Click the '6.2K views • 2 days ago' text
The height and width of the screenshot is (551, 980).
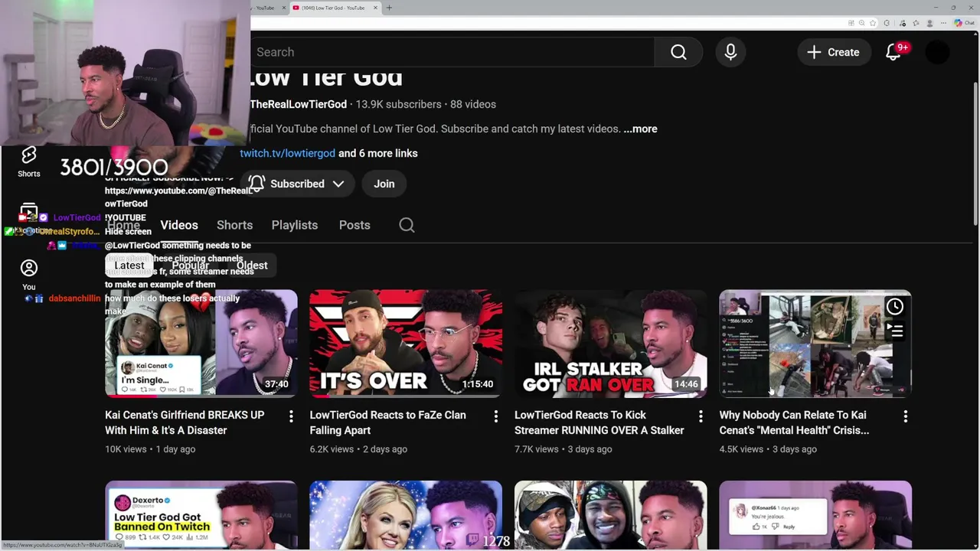[x=358, y=449]
